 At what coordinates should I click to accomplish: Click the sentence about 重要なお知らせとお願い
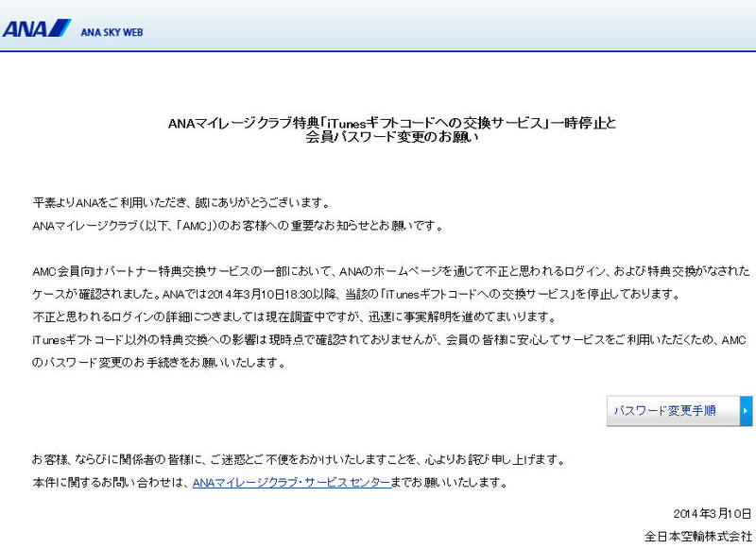click(237, 227)
